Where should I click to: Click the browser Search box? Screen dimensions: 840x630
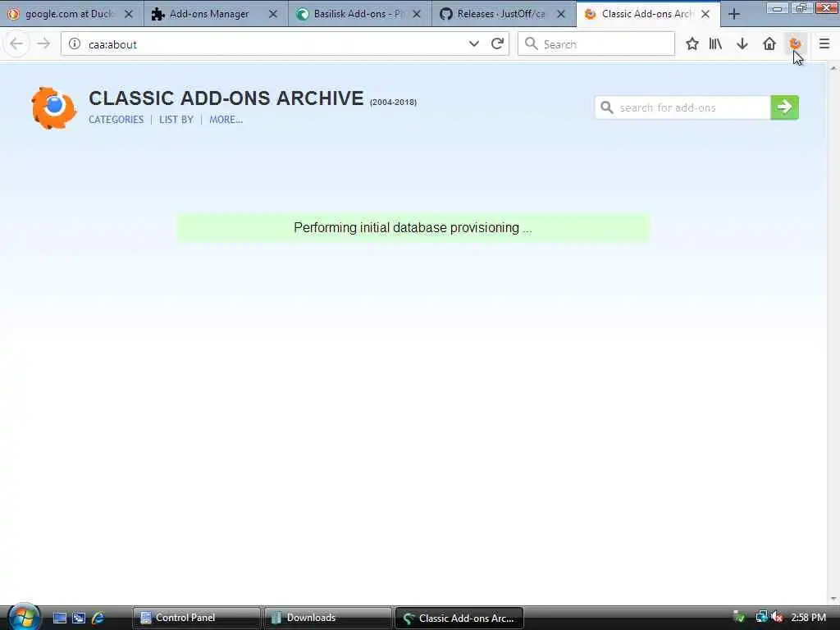[x=596, y=44]
